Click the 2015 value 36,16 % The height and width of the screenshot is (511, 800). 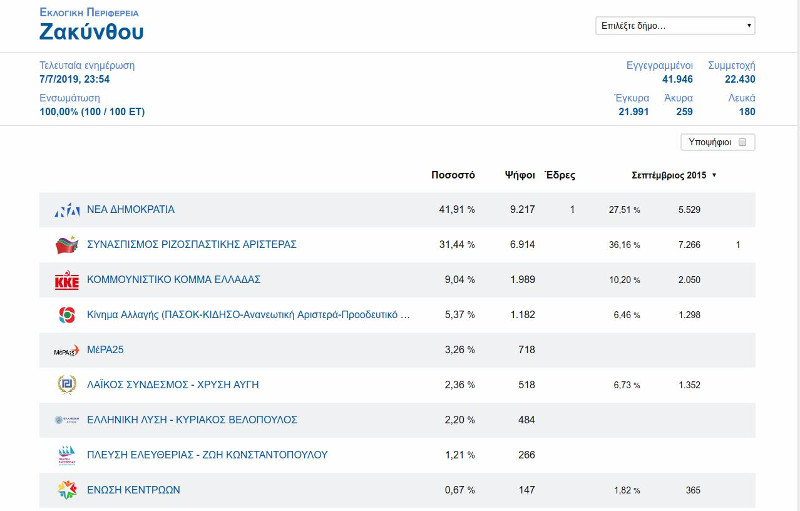[624, 245]
